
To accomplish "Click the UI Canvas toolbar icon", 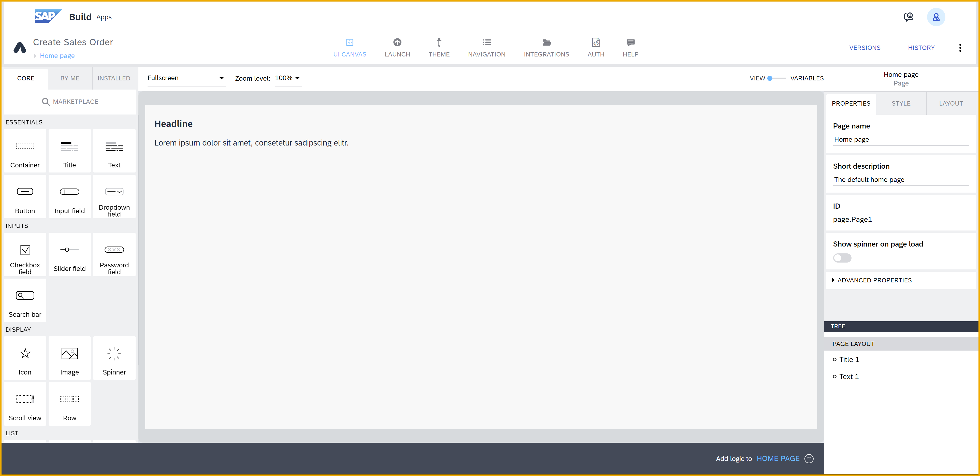I will coord(349,42).
